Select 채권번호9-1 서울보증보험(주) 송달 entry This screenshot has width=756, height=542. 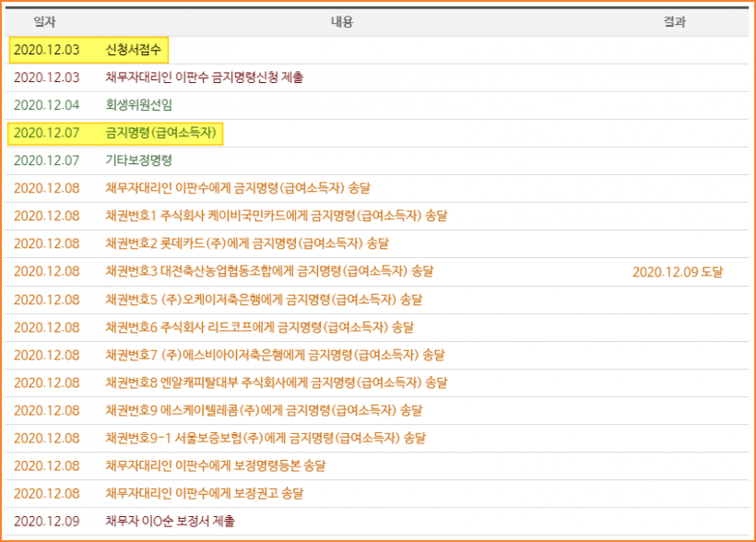click(x=266, y=439)
